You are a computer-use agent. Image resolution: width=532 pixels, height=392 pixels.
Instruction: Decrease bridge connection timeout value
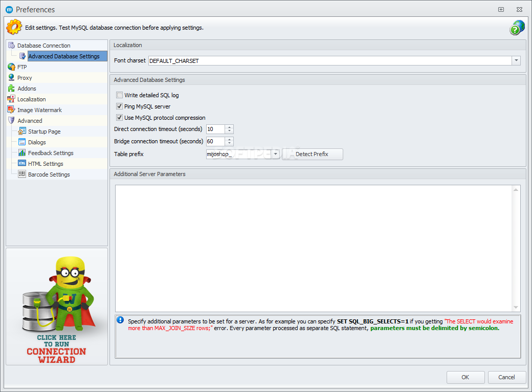(x=229, y=144)
